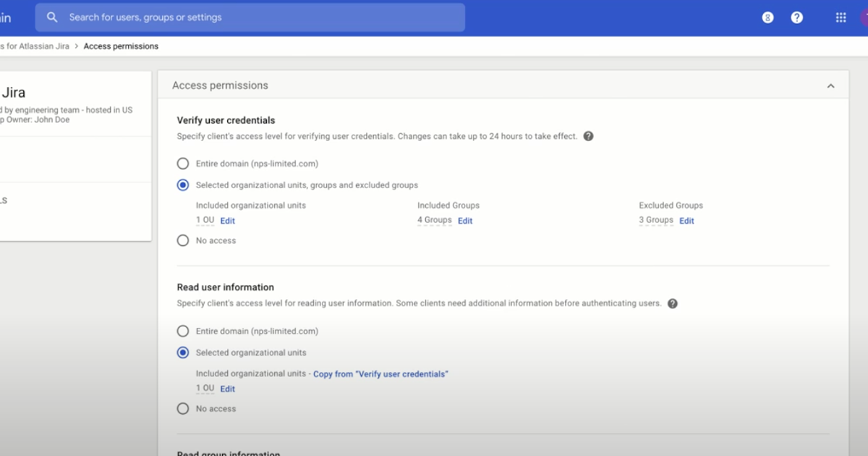Click the Atlassian Jira breadcrumb link
Screen dimensions: 868x456
(35, 46)
